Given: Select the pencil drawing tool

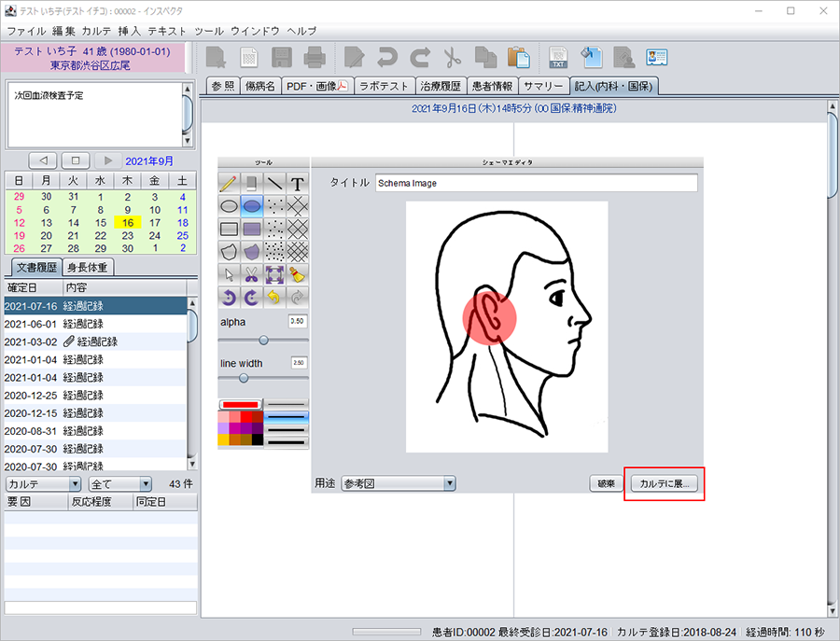Looking at the screenshot, I should click(229, 183).
